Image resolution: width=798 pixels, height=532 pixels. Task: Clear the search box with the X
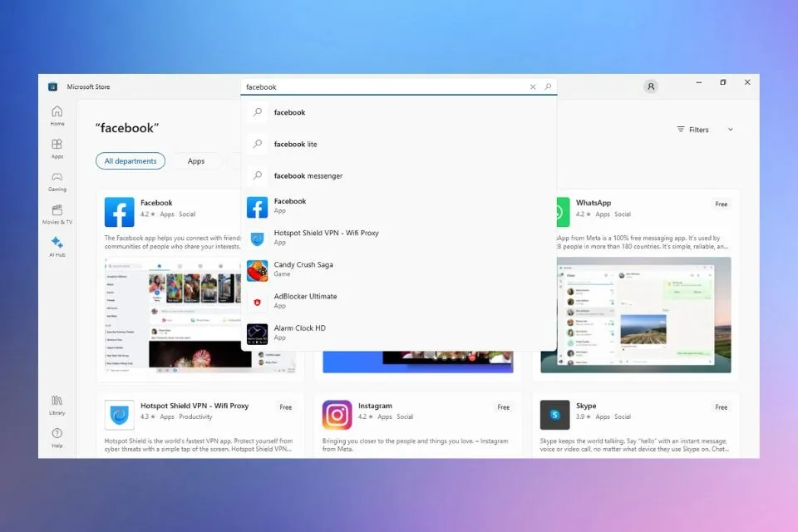(532, 86)
